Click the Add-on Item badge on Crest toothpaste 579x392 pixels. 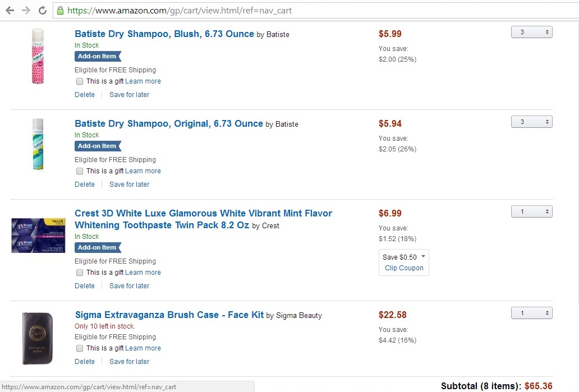pos(97,247)
